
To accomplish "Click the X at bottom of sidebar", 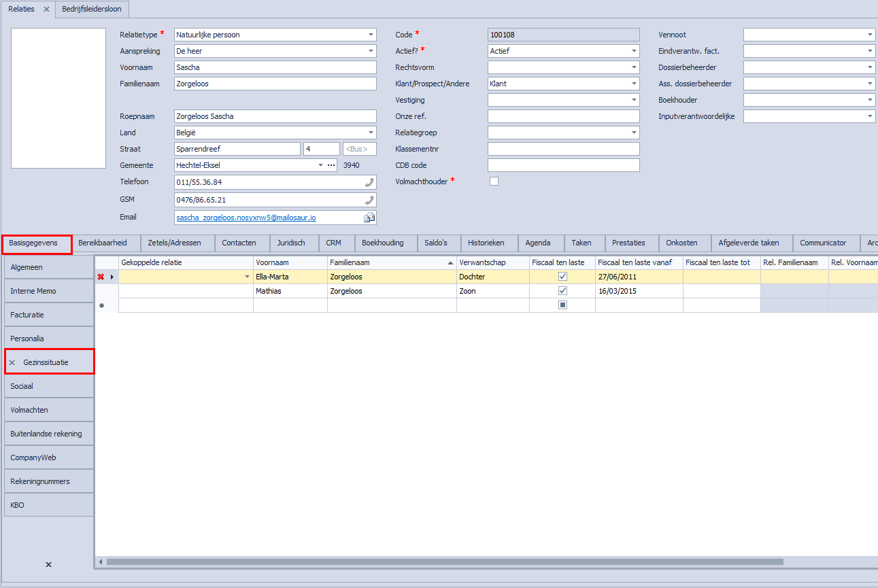I will [48, 564].
